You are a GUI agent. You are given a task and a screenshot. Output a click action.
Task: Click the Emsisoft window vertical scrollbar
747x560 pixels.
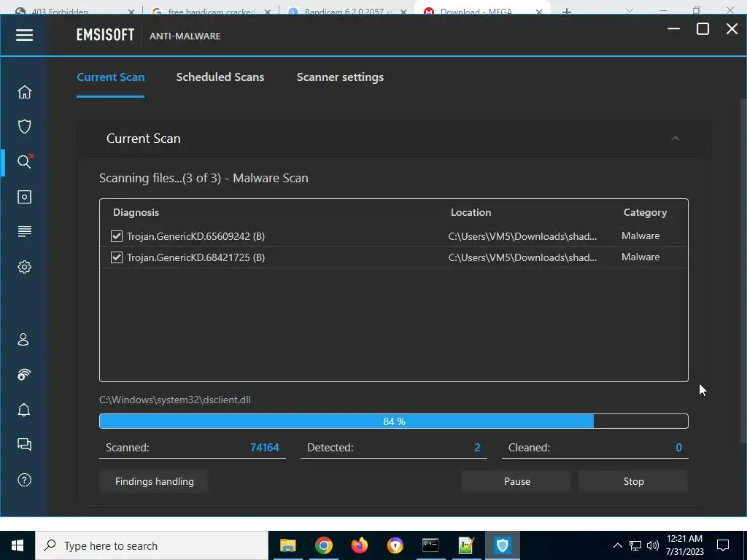pyautogui.click(x=743, y=271)
